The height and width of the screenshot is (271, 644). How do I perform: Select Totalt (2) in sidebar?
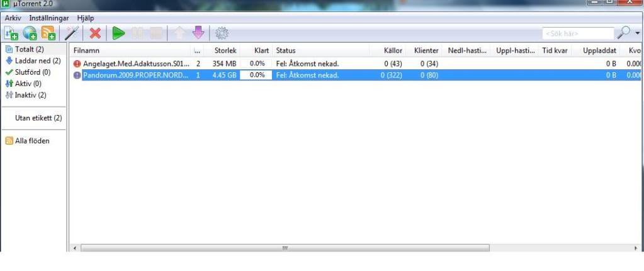pyautogui.click(x=33, y=49)
